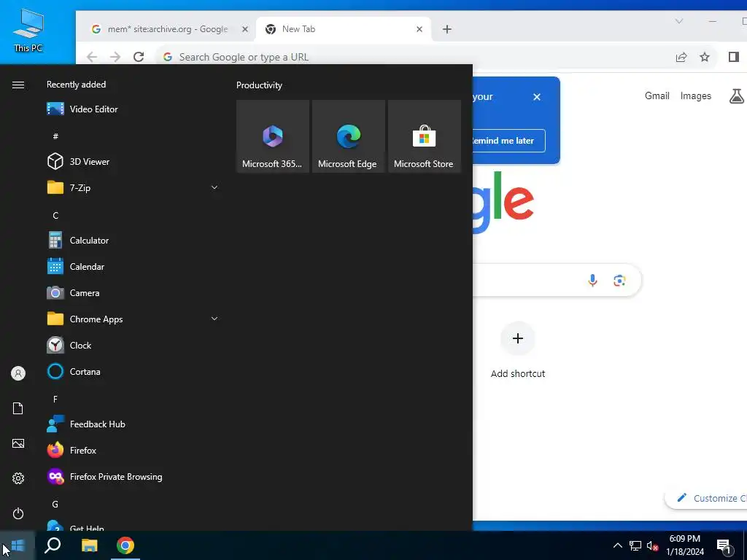Click the clock showing 6:09 PM
This screenshot has width=747, height=560.
click(x=684, y=545)
